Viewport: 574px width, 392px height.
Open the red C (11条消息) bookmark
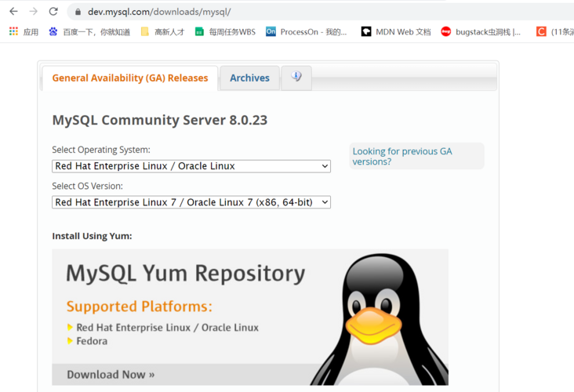pos(554,32)
